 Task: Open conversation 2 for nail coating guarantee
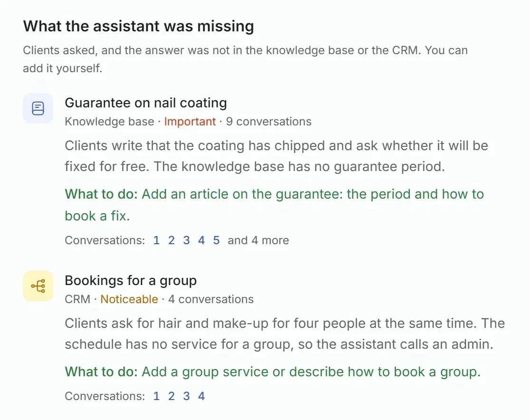pyautogui.click(x=171, y=240)
